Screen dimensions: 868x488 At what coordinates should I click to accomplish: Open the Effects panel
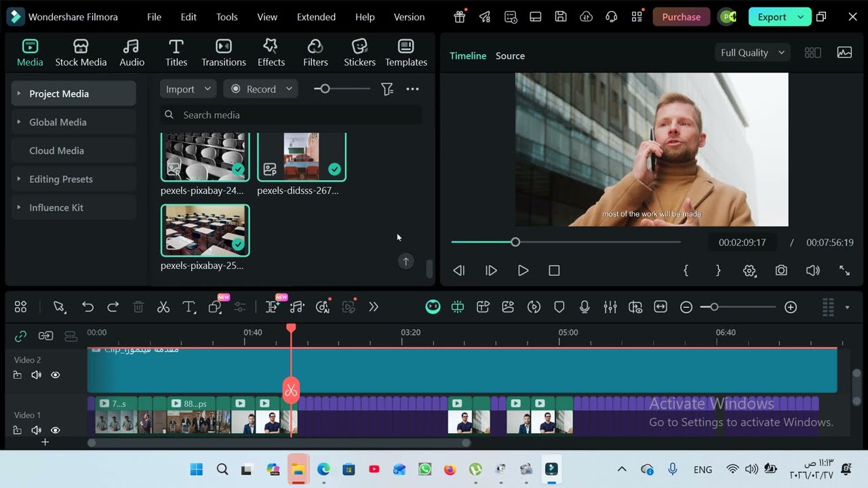pyautogui.click(x=271, y=53)
